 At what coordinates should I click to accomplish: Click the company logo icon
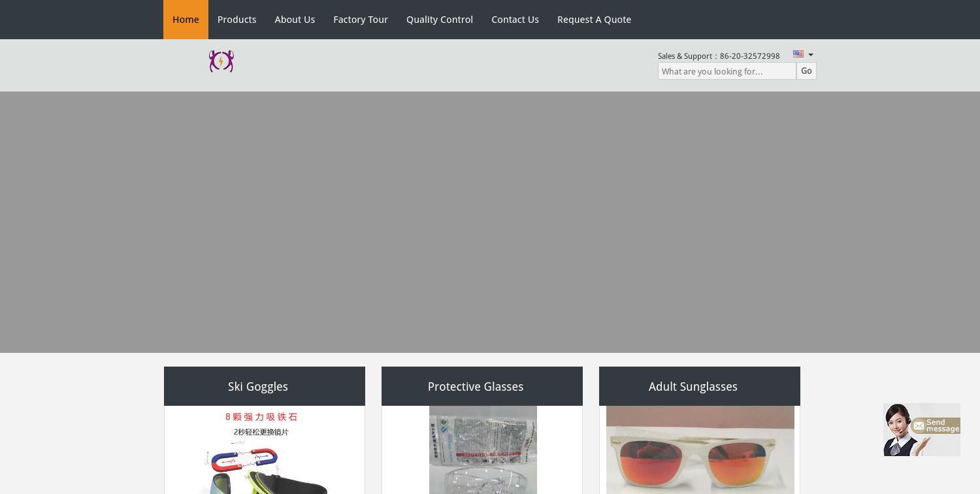click(221, 61)
